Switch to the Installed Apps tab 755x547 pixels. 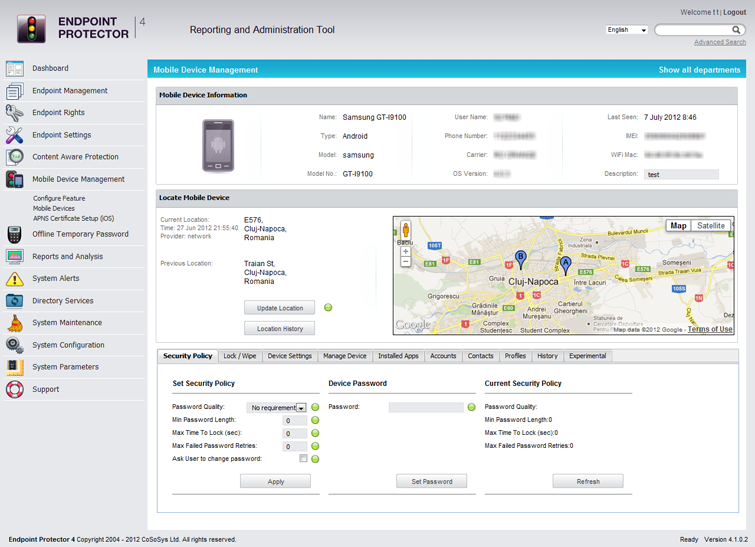pos(398,356)
